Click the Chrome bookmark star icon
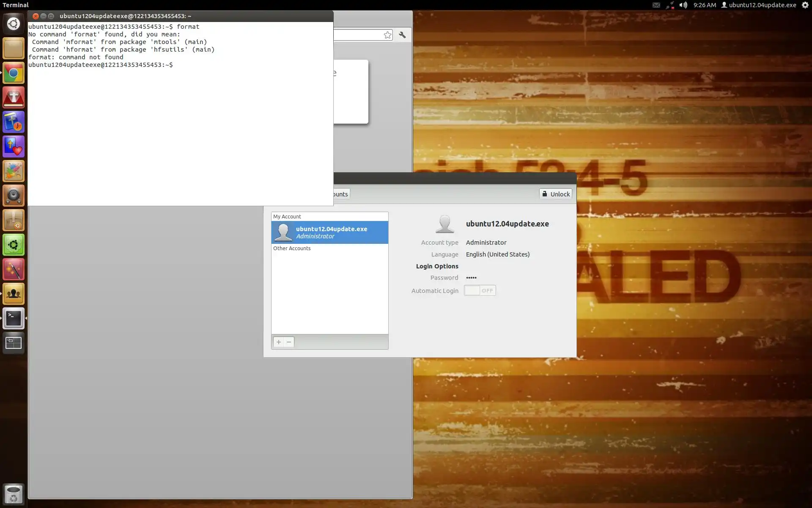This screenshot has width=812, height=508. coord(387,35)
